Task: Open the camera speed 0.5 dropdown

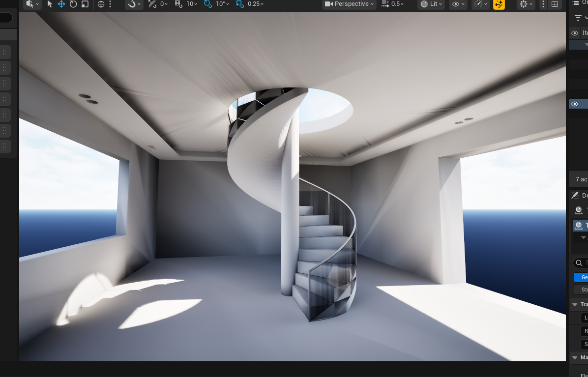Action: coord(393,4)
